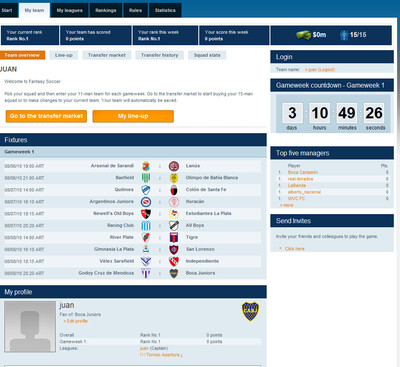Click the large Boca Juniors badge in profile
Image resolution: width=400 pixels, height=367 pixels.
(x=250, y=311)
